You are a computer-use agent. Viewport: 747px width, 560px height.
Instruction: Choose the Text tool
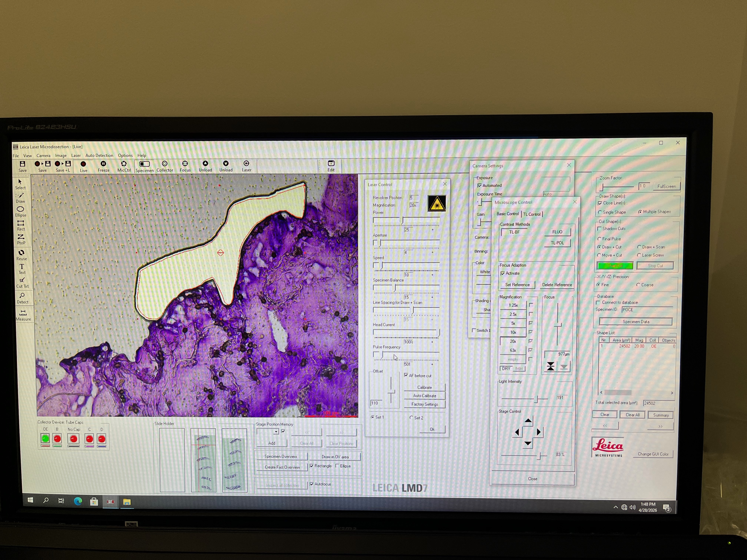[x=22, y=269]
